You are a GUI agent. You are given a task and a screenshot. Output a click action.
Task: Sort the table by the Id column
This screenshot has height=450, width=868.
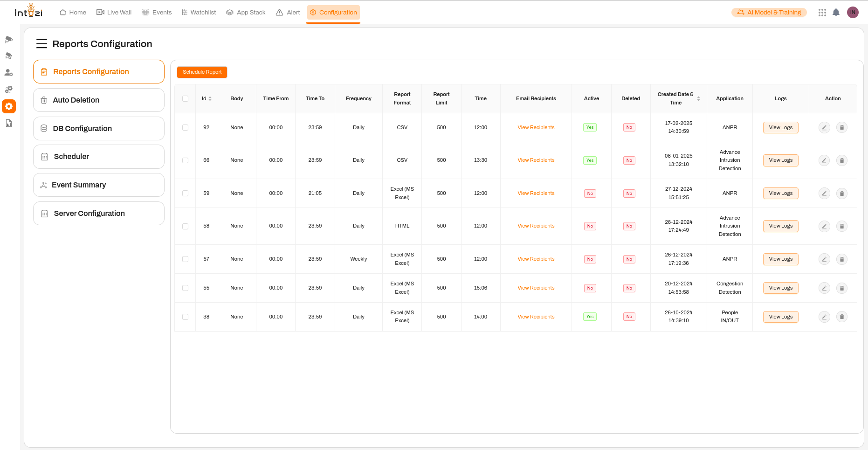click(210, 98)
